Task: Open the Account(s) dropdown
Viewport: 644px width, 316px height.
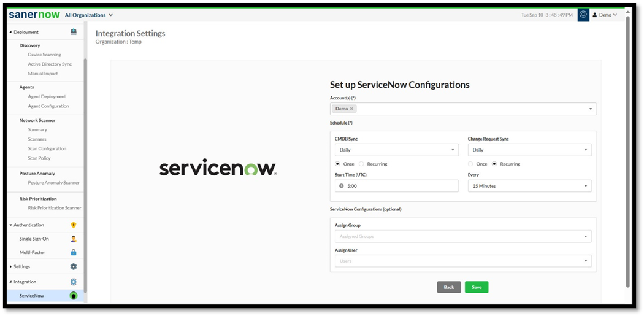Action: coord(463,109)
